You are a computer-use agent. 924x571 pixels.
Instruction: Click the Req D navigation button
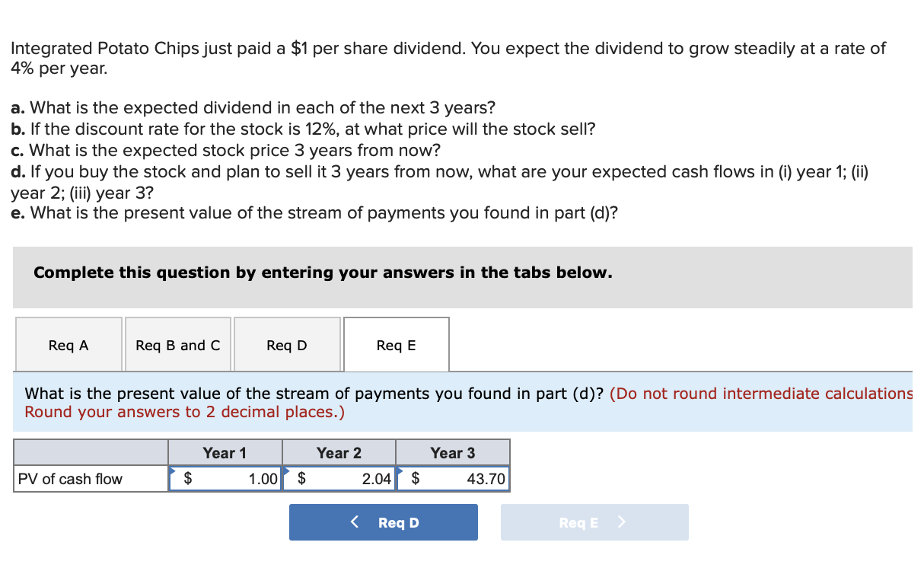pos(384,522)
